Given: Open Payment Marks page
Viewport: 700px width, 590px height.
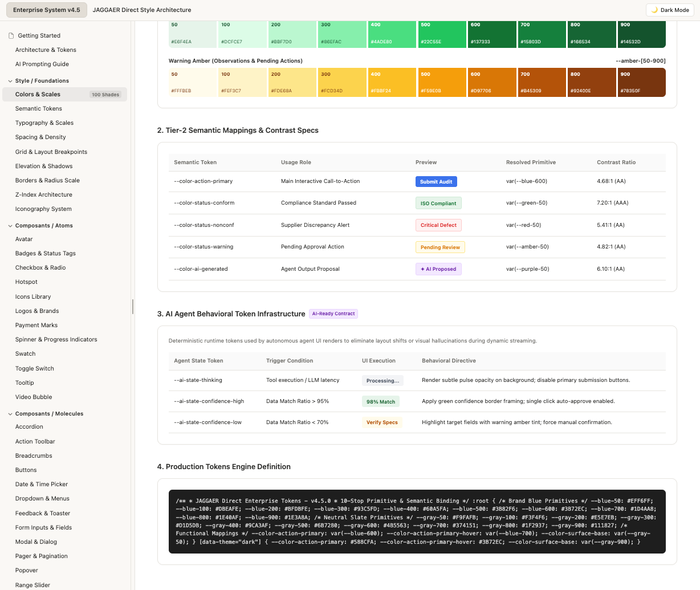Looking at the screenshot, I should pos(36,325).
